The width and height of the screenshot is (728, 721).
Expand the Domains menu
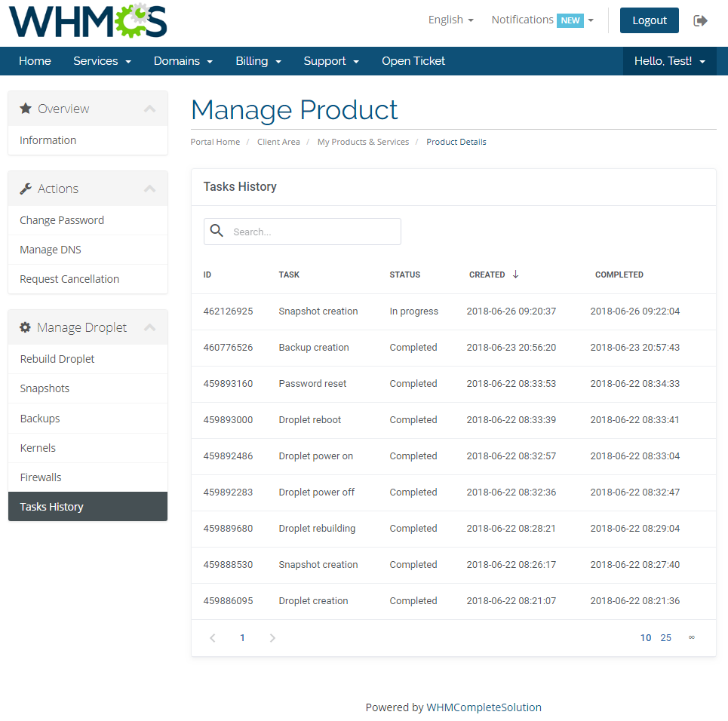click(x=183, y=61)
